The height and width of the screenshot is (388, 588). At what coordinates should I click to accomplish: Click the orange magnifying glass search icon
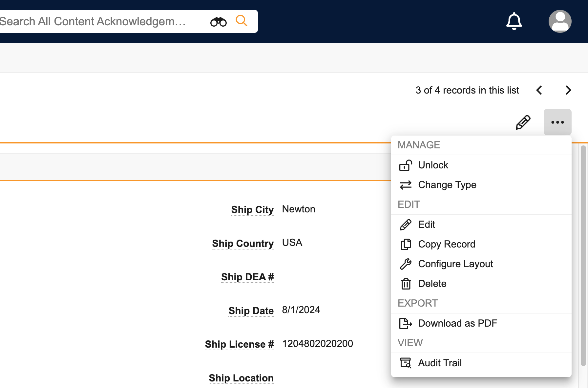[241, 21]
